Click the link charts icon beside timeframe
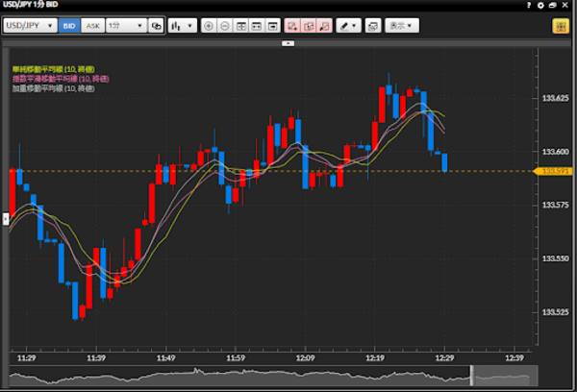The image size is (577, 392). click(156, 26)
